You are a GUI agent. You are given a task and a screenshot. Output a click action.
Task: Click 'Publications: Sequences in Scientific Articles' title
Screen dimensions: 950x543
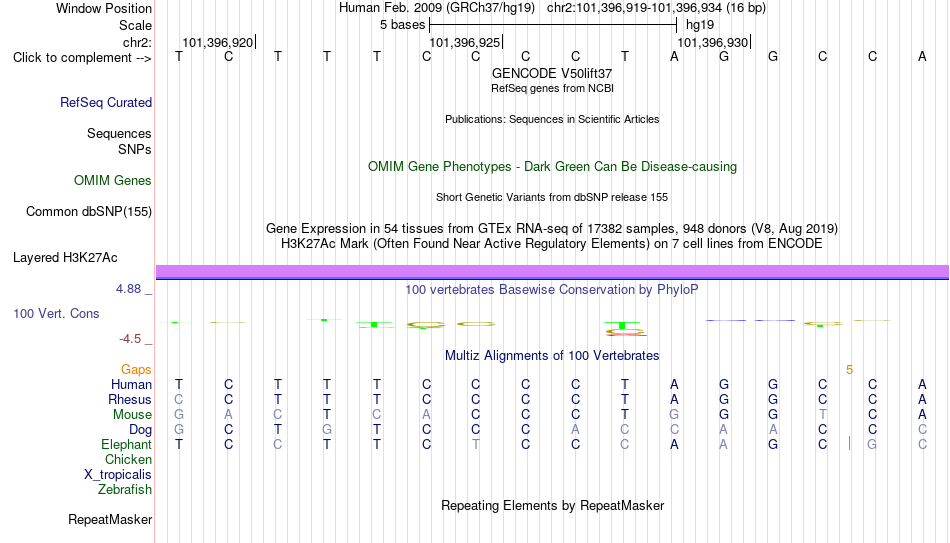552,119
